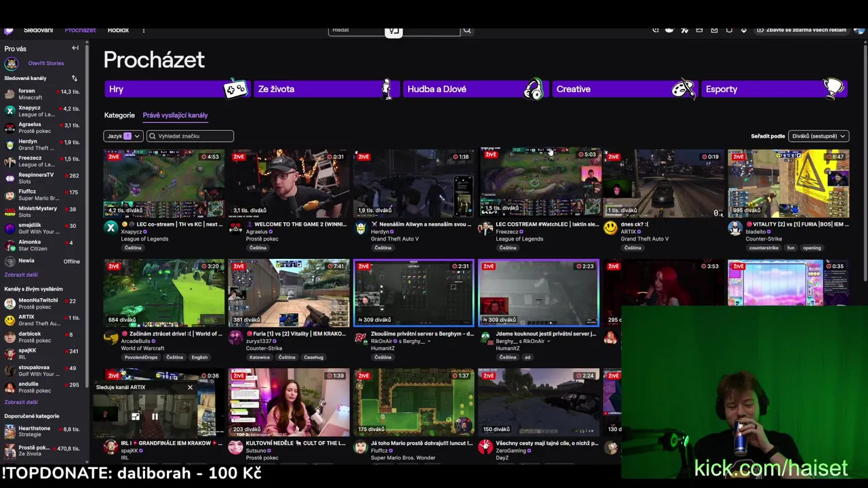Click ZeroGaming avatar under the DayZ card
The width and height of the screenshot is (868, 488).
coord(486,447)
